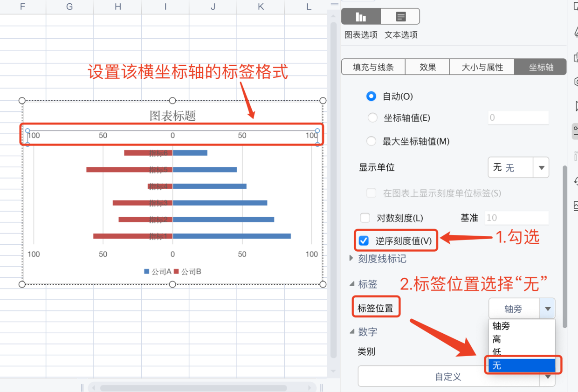The width and height of the screenshot is (578, 392).
Task: Switch to the 坐标轴 tab
Action: [541, 67]
